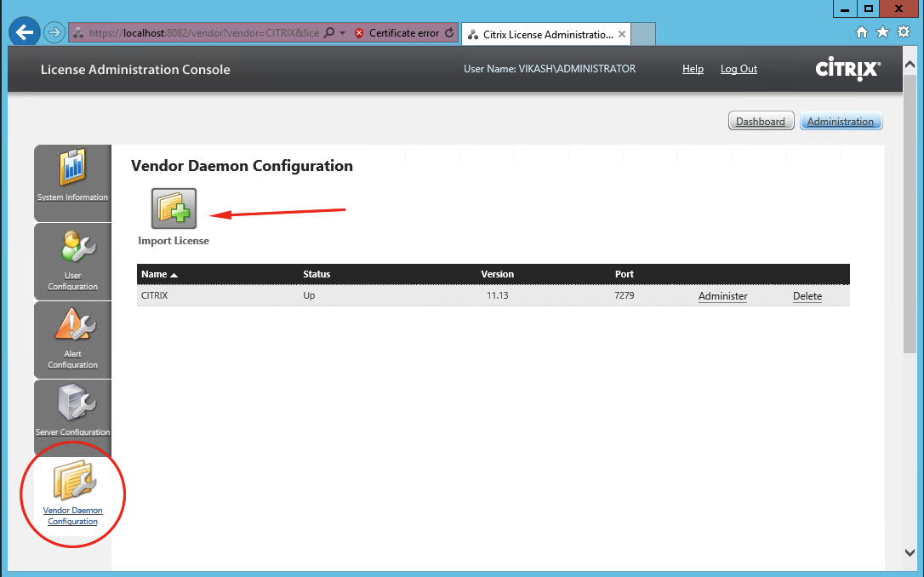This screenshot has height=577, width=924.
Task: Click the Version column header
Action: [x=498, y=274]
